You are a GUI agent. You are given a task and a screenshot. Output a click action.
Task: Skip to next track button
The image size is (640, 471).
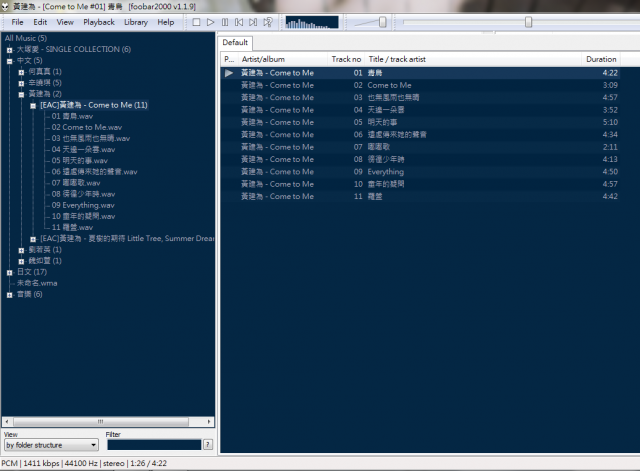(253, 22)
